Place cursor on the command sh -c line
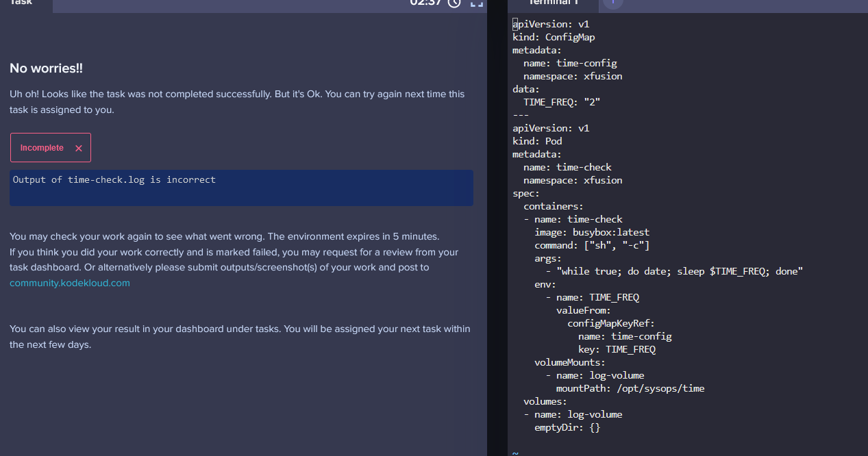This screenshot has width=868, height=456. pyautogui.click(x=592, y=245)
